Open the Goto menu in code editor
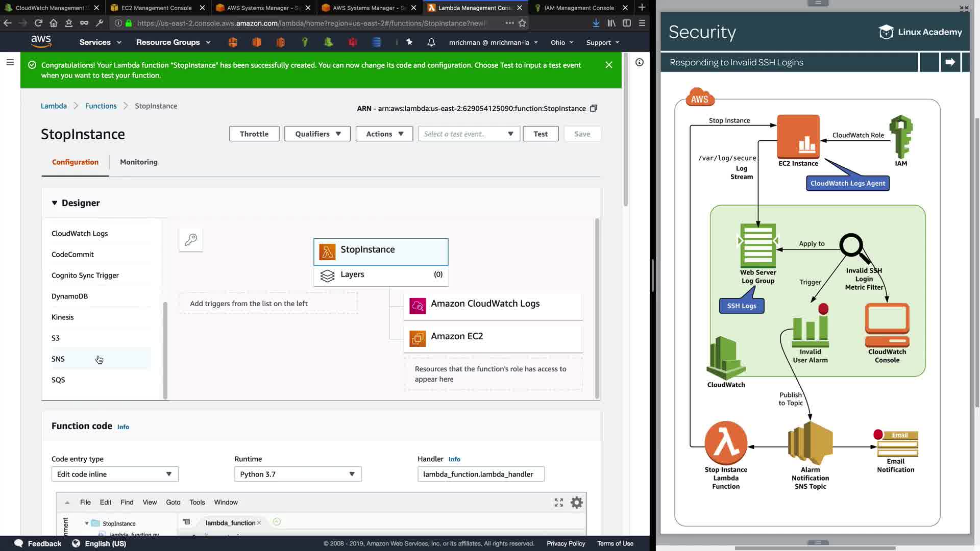The width and height of the screenshot is (980, 551). 173,502
